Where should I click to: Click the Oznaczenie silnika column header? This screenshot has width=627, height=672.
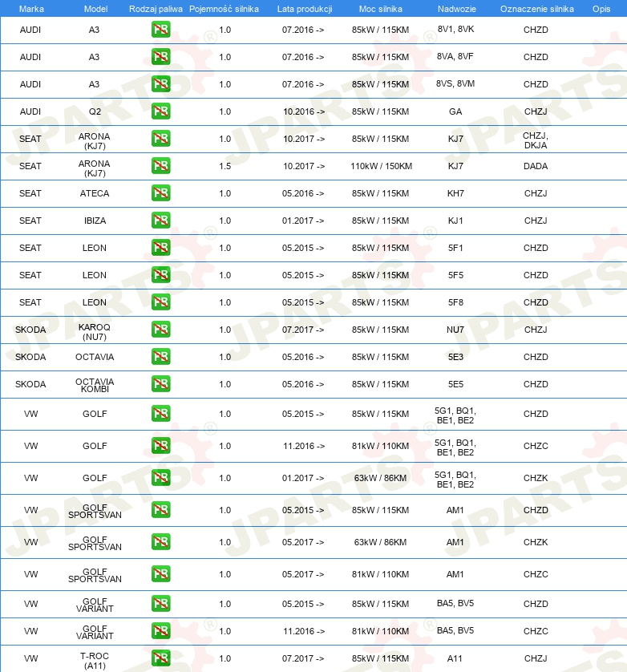click(x=537, y=9)
